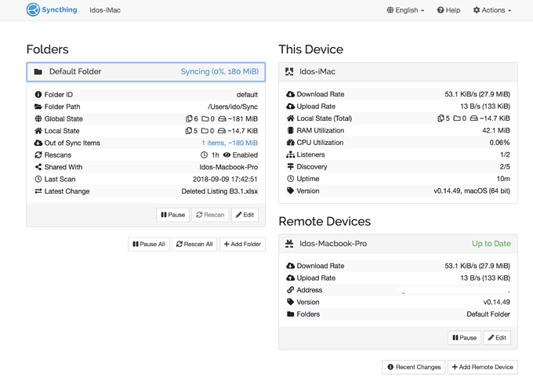Click the Last Scan timestamp 2018-09-09 17:42:51
Viewport: 533px width, 392px height.
coord(225,180)
